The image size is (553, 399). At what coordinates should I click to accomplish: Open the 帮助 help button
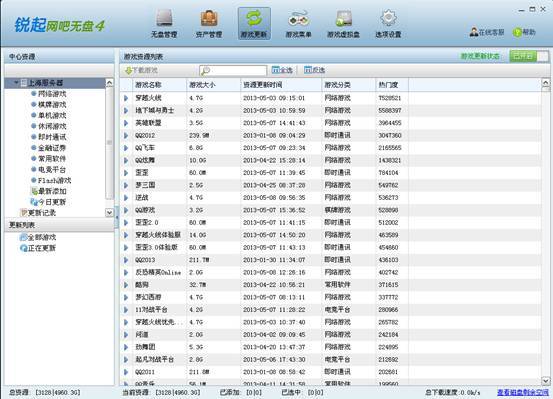click(524, 32)
